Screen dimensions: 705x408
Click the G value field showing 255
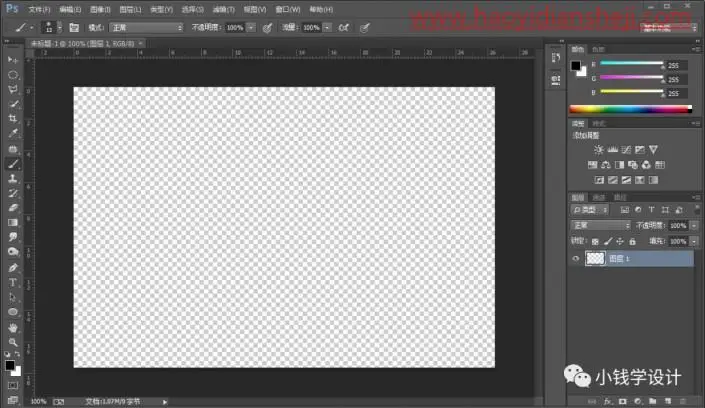click(x=676, y=80)
